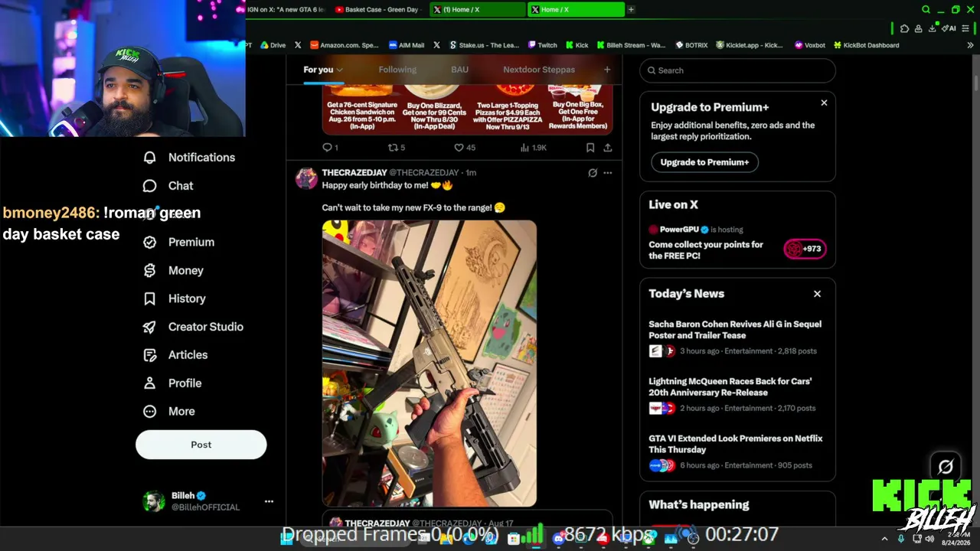
Task: Share the promoted food deals post
Action: coord(607,147)
